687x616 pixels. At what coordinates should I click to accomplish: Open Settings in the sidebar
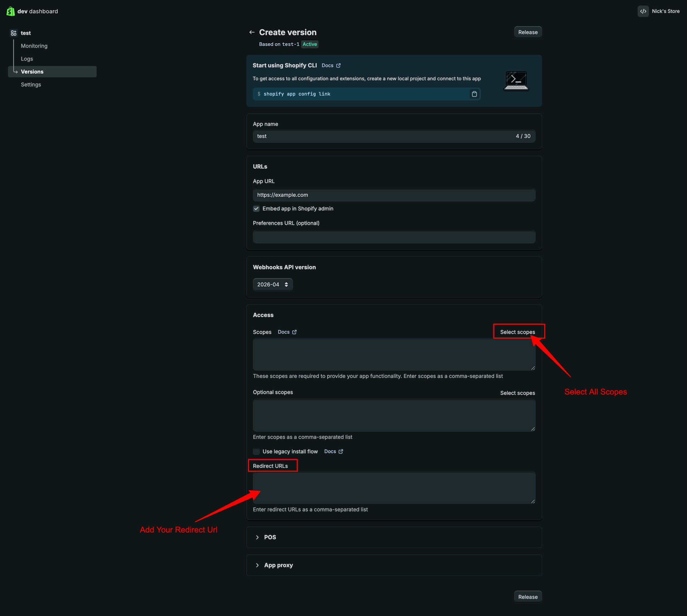point(31,84)
